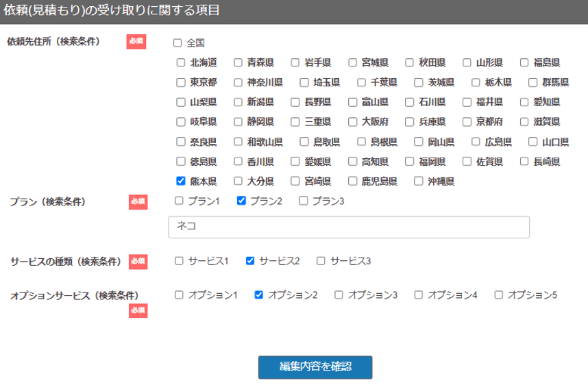Image resolution: width=588 pixels, height=387 pixels.
Task: Check 群馬県 prefecture
Action: [533, 82]
